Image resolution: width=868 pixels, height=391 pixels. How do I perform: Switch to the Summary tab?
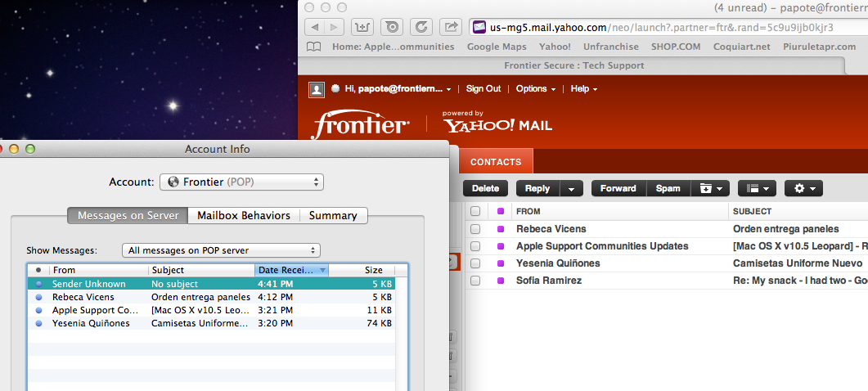[x=333, y=215]
